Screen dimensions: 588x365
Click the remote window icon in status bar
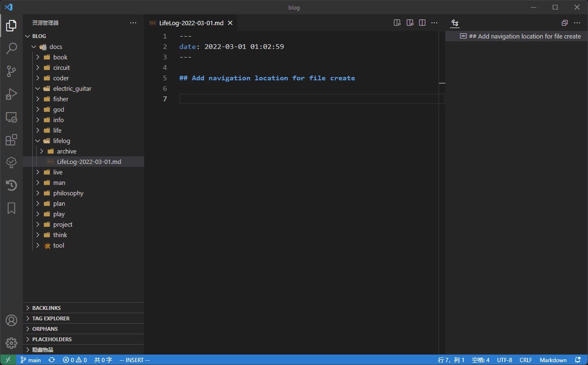click(x=8, y=360)
